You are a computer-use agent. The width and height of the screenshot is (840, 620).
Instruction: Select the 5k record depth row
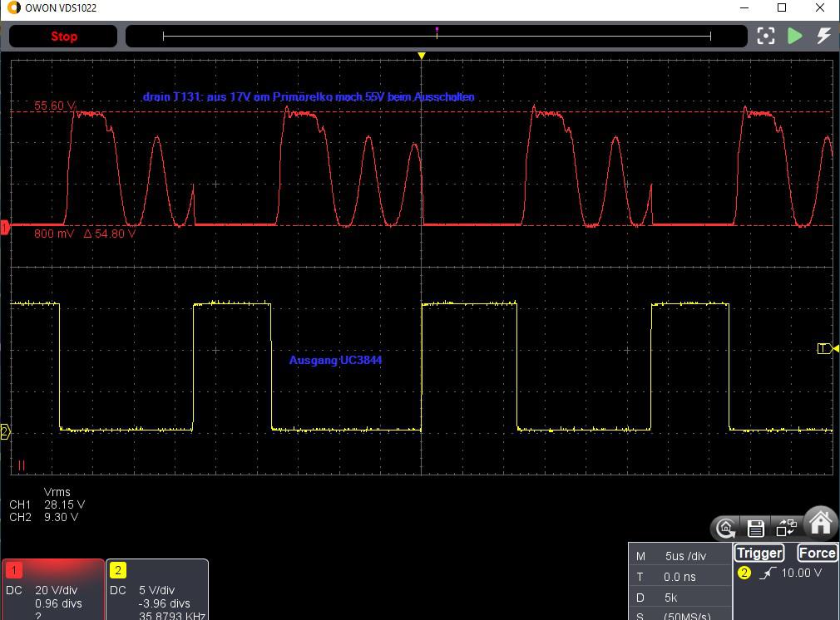(671, 597)
